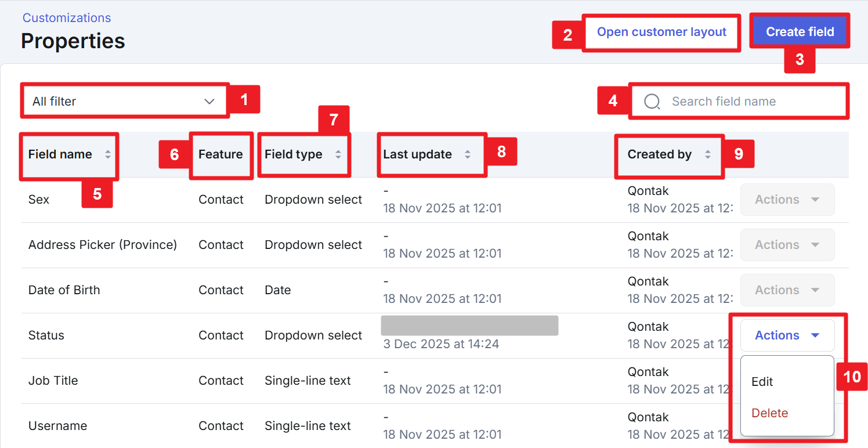Open Actions dropdown for Date of Birth
The width and height of the screenshot is (868, 448).
pyautogui.click(x=787, y=290)
